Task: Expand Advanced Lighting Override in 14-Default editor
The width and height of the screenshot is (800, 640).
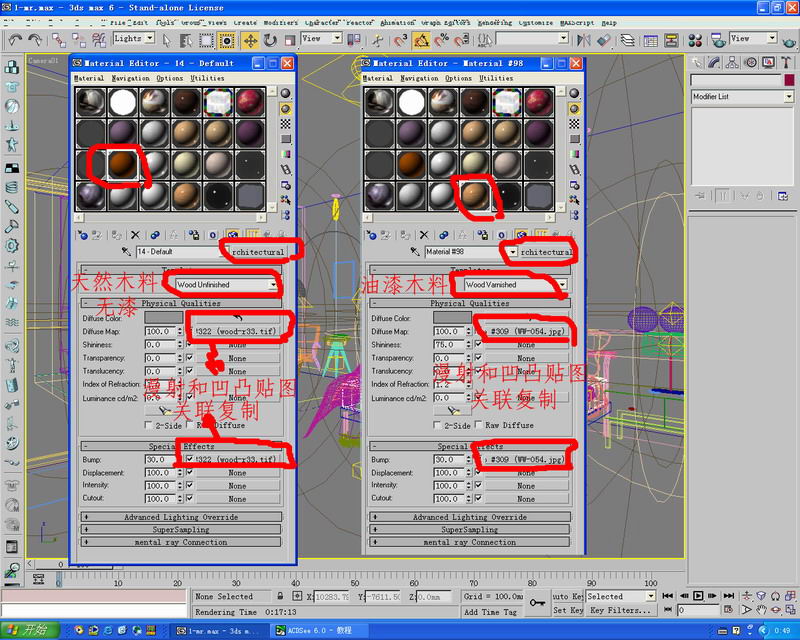Action: [x=181, y=517]
